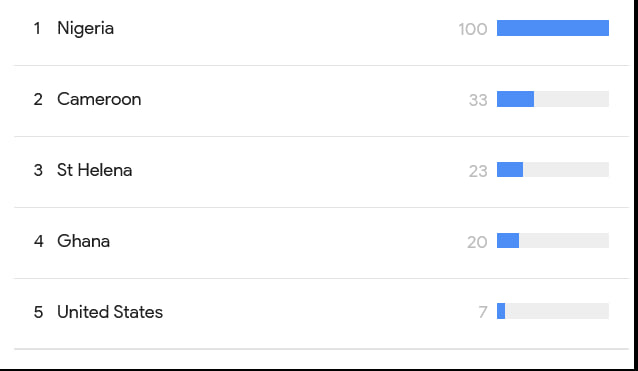Click the value 20 beside Ghana
638x371 pixels.
coord(477,242)
